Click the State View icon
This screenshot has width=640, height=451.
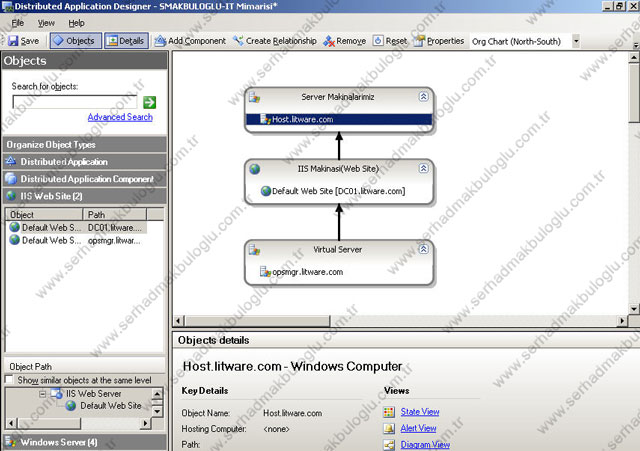click(389, 412)
